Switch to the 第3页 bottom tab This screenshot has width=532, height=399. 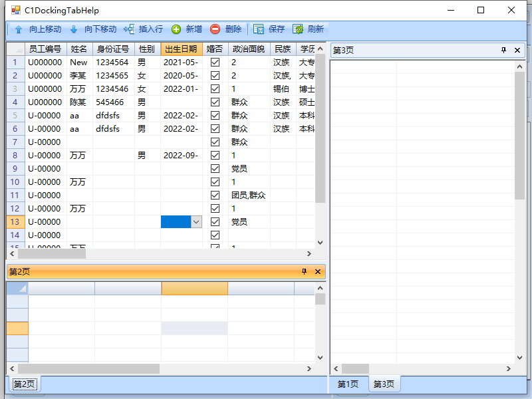pyautogui.click(x=384, y=384)
